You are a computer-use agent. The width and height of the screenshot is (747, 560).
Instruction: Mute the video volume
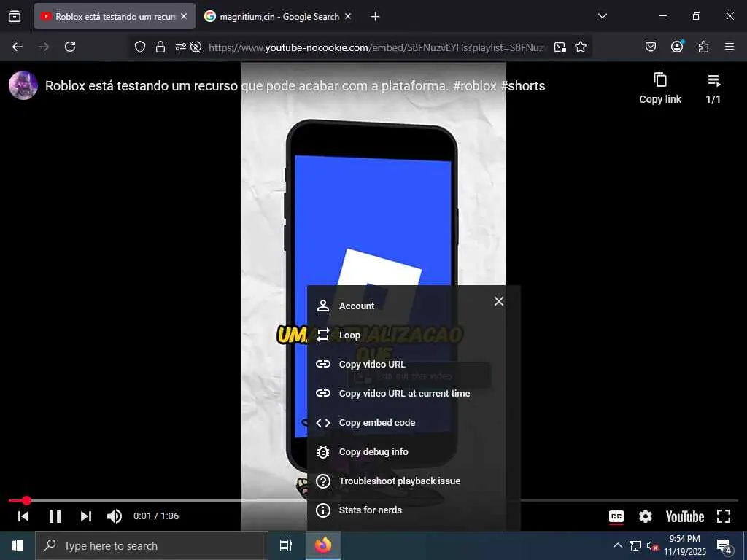(115, 516)
